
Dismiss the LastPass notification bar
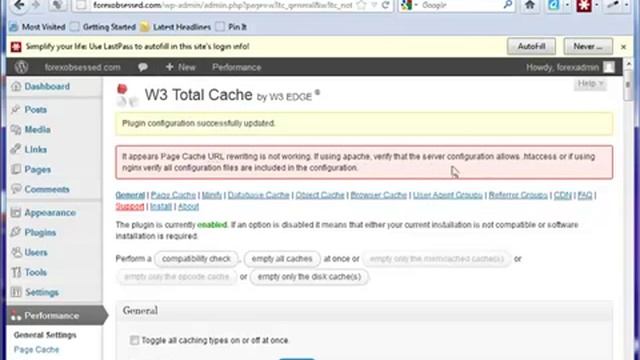623,47
